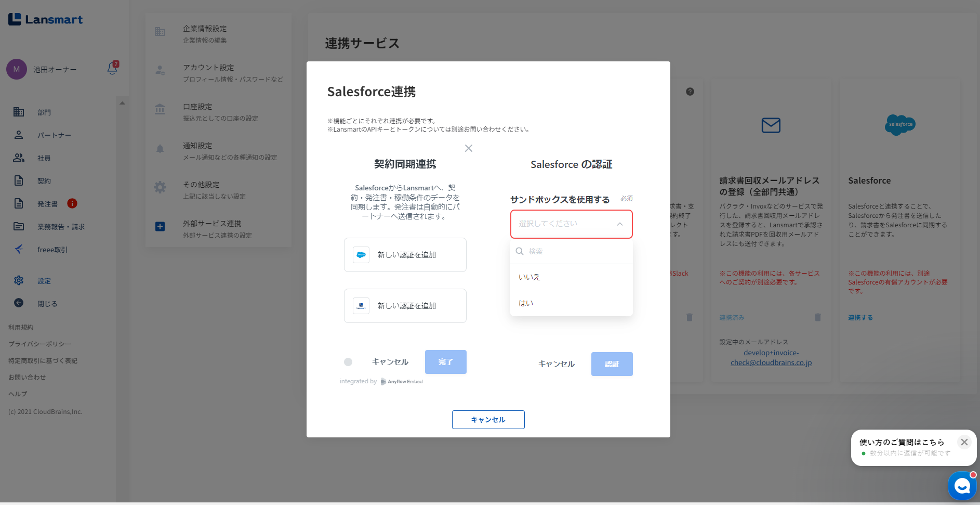The image size is (980, 505).
Task: Click the 連携済み status text
Action: (x=732, y=318)
